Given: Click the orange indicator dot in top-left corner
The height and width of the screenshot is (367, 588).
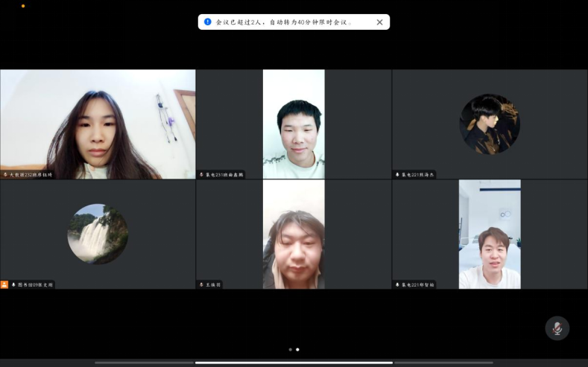Looking at the screenshot, I should pyautogui.click(x=22, y=6).
